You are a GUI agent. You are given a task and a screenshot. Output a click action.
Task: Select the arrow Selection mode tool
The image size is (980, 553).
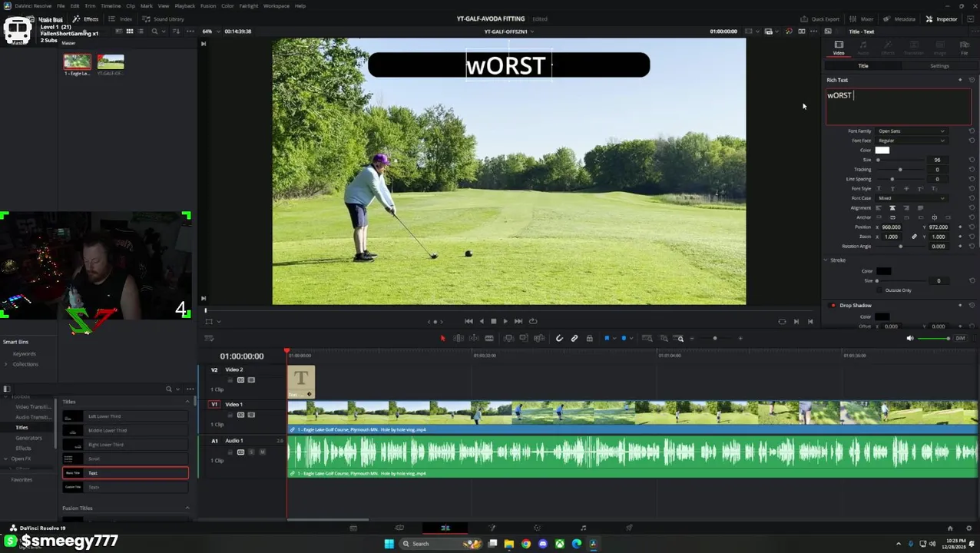(x=442, y=339)
